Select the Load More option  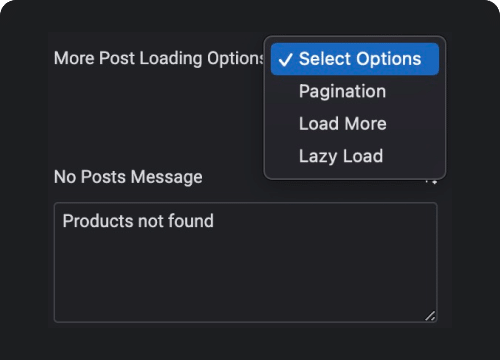coord(355,124)
